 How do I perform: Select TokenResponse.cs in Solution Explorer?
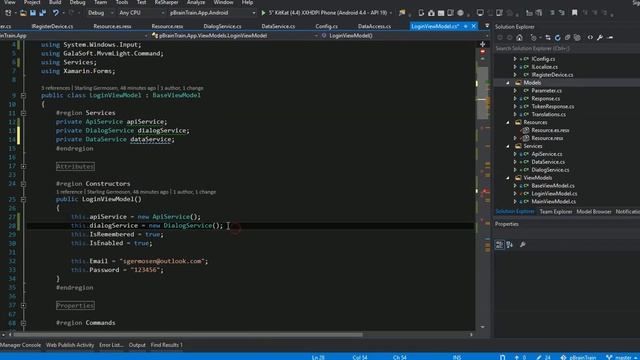553,107
